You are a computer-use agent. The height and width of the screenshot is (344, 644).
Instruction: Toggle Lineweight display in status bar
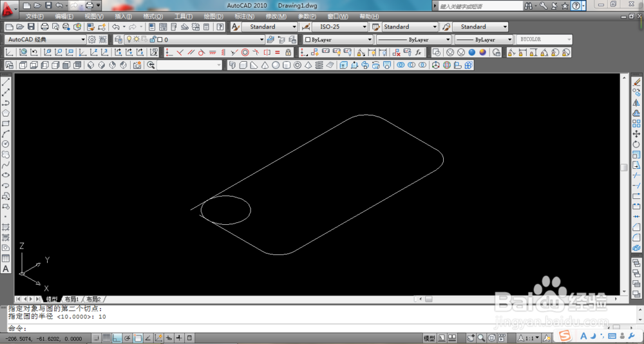tap(180, 338)
